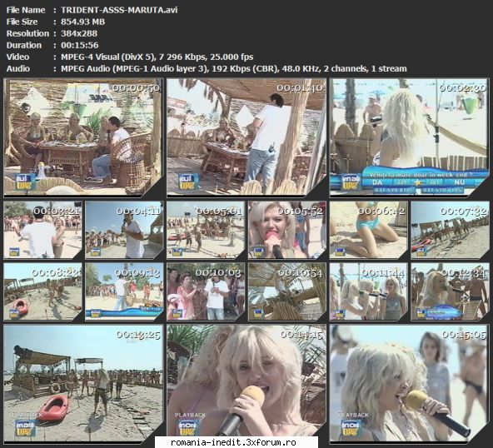The image size is (493, 448).
Task: Select the red boat frame at 00:08:22
Action: click(42, 291)
